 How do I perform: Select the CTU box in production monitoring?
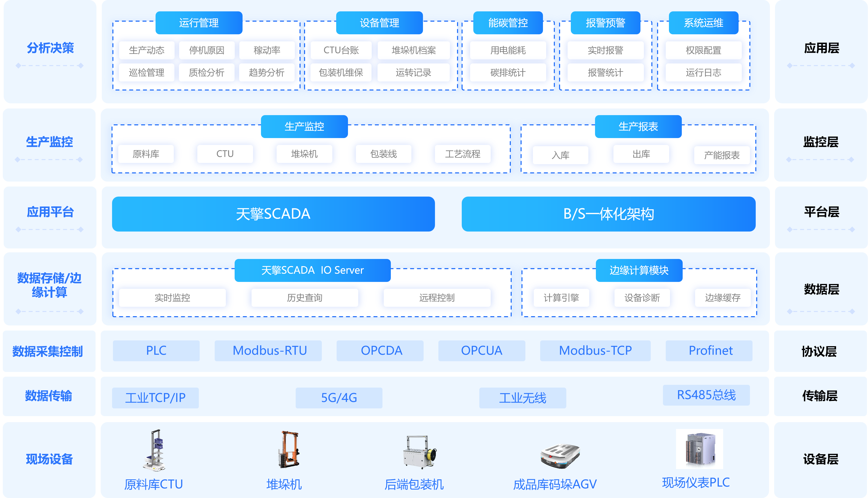point(225,154)
